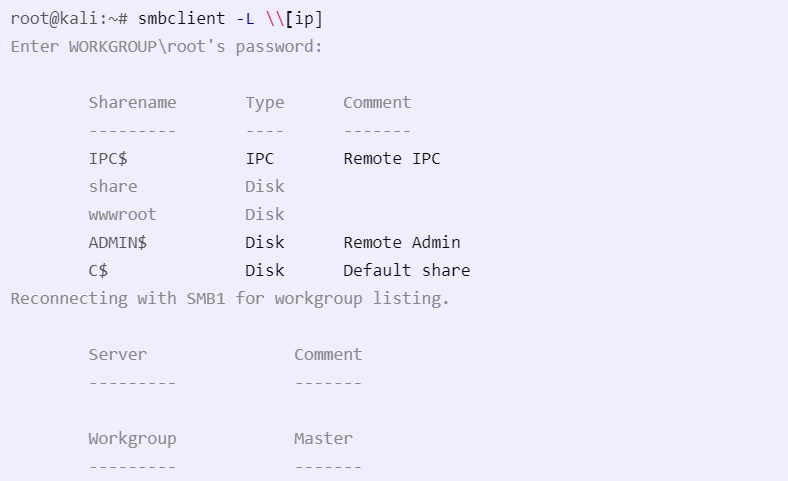
Task: Click the Reconnecting with SMB1 line
Action: point(230,299)
